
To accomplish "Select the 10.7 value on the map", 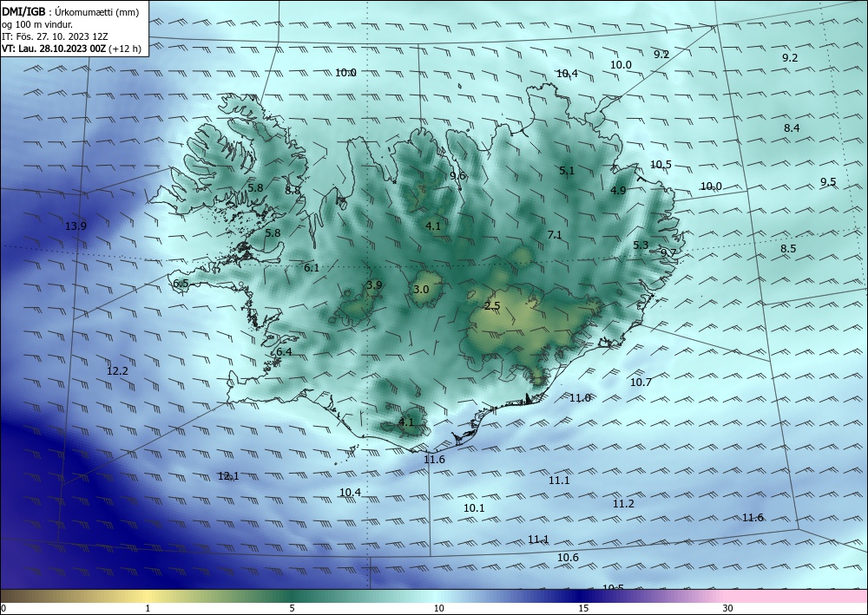I will (x=641, y=383).
